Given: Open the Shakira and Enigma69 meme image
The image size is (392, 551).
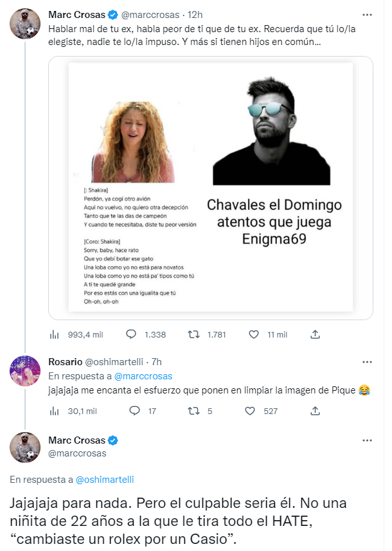Looking at the screenshot, I should coord(211,187).
